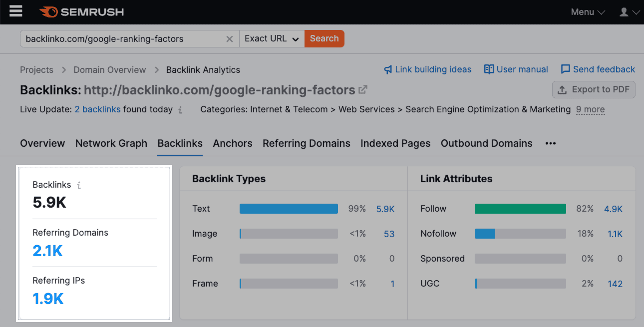Click the orange Search button
Viewport: 644px width, 327px height.
(x=324, y=38)
